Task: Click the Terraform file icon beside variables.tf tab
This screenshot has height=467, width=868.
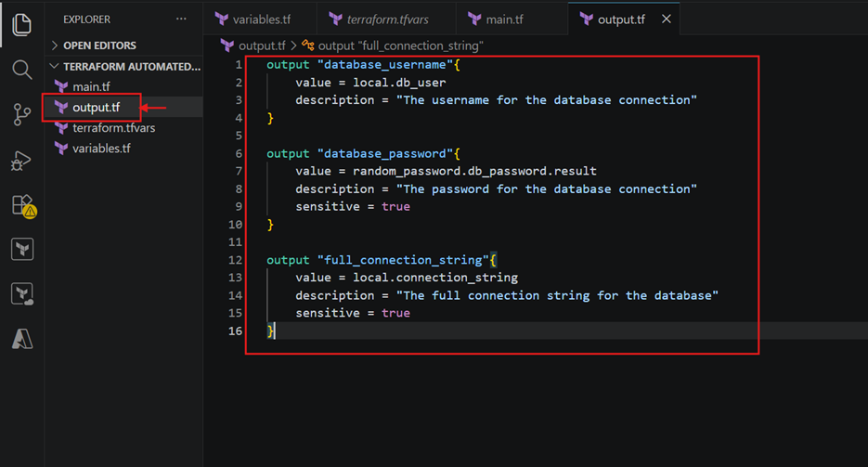Action: (222, 19)
